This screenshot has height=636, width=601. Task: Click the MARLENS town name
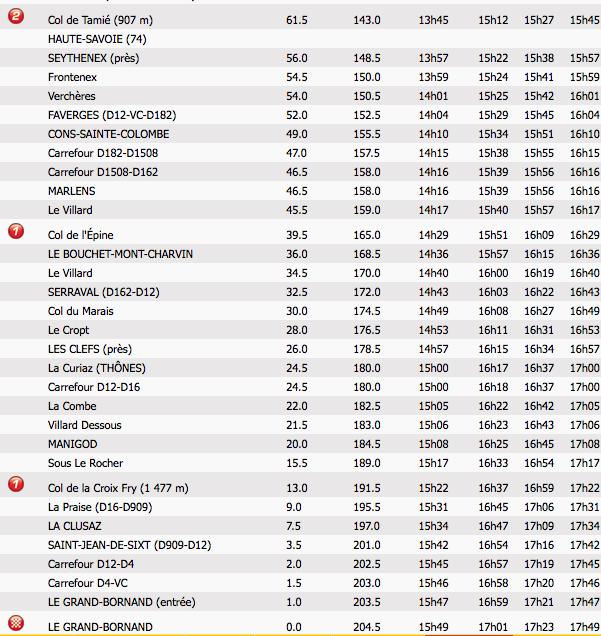click(x=73, y=191)
